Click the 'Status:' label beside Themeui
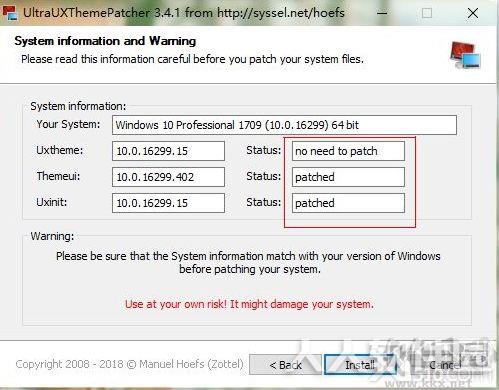The width and height of the screenshot is (499, 390). [x=263, y=176]
